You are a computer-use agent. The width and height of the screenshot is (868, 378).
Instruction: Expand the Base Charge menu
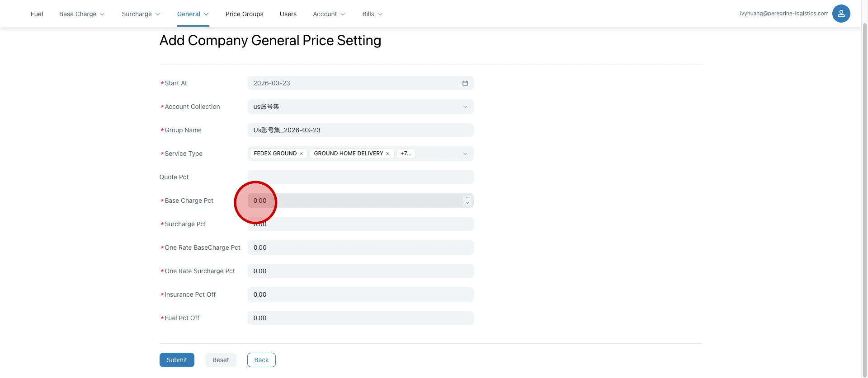[82, 14]
